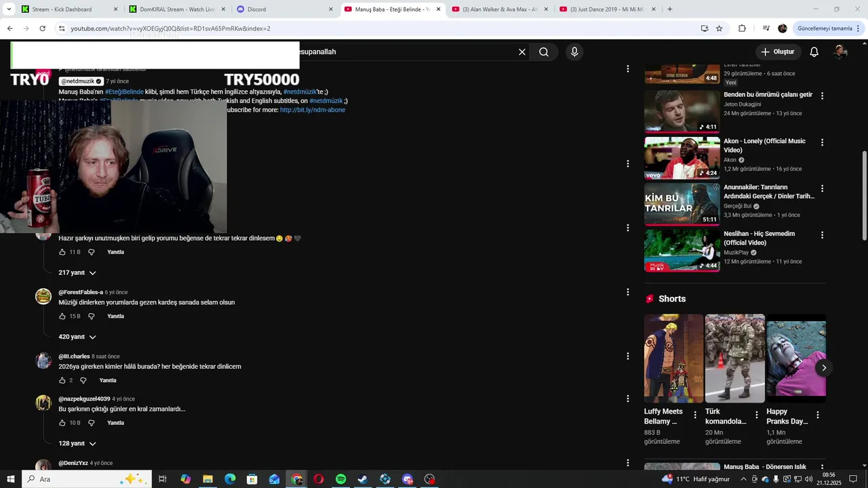Open Chrome extensions puzzle icon
This screenshot has width=868, height=488.
click(742, 28)
